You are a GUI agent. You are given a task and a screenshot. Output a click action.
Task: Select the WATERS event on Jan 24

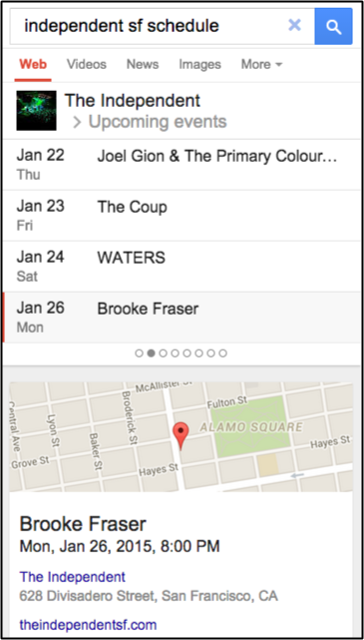click(182, 267)
